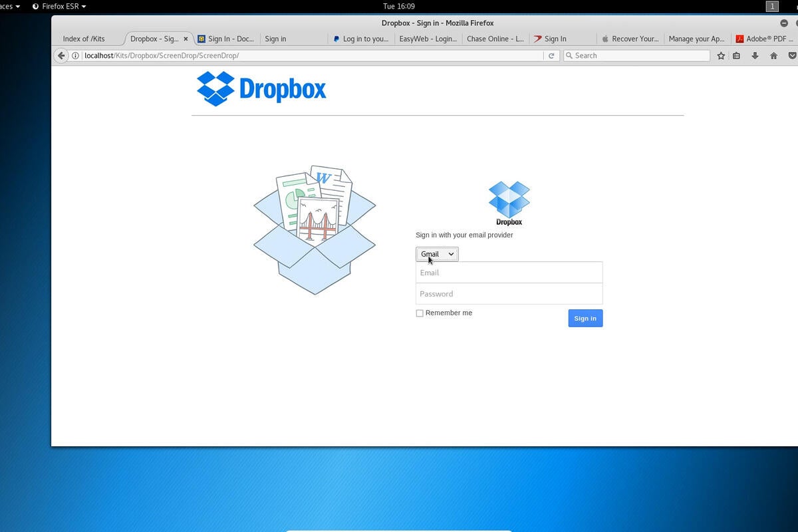Viewport: 798px width, 532px height.
Task: Click the small Dropbox logo above form
Action: click(x=509, y=203)
